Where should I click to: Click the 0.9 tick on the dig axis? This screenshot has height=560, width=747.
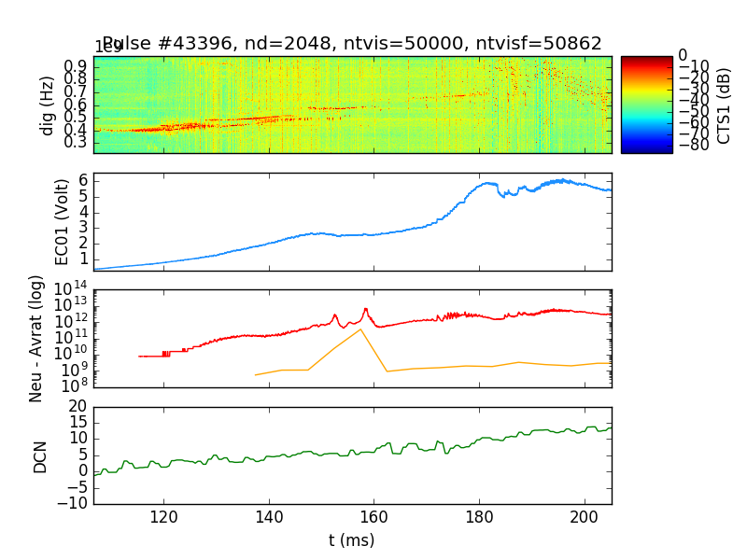pyautogui.click(x=77, y=65)
